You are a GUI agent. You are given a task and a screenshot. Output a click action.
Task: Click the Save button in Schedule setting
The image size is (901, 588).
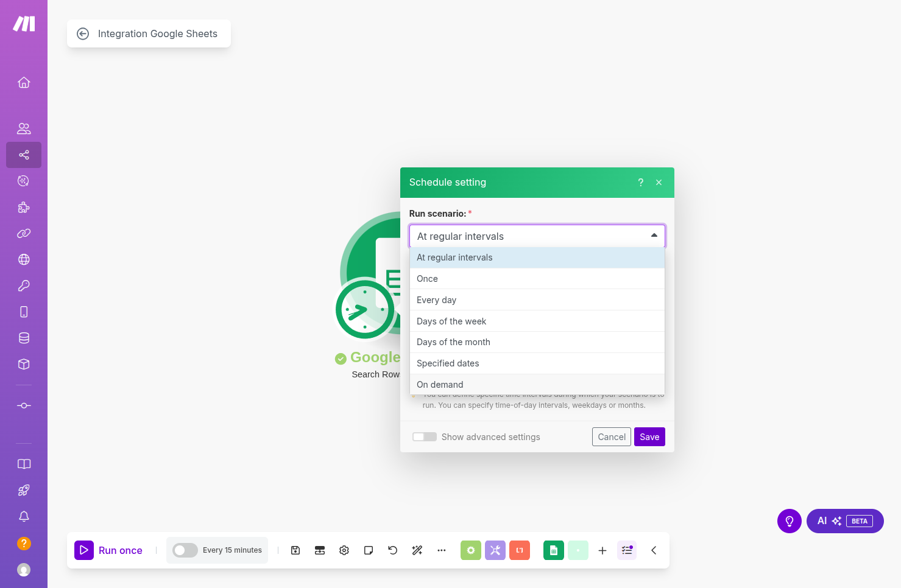point(649,437)
